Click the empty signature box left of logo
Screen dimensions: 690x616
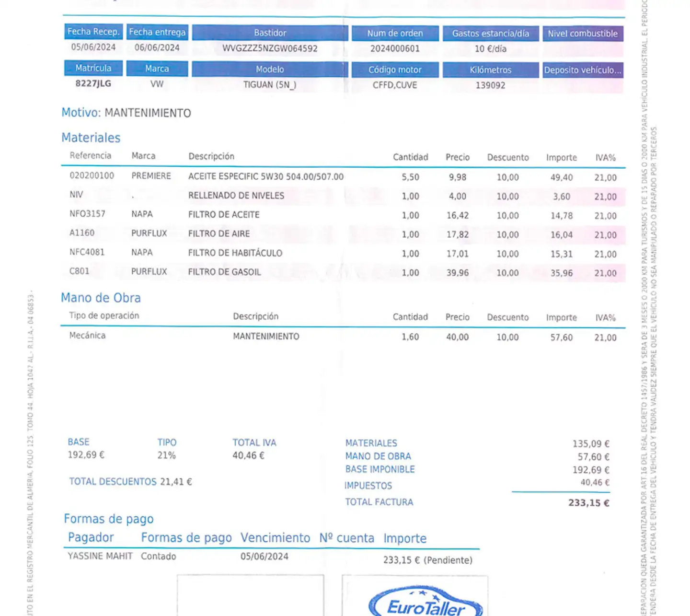click(250, 595)
